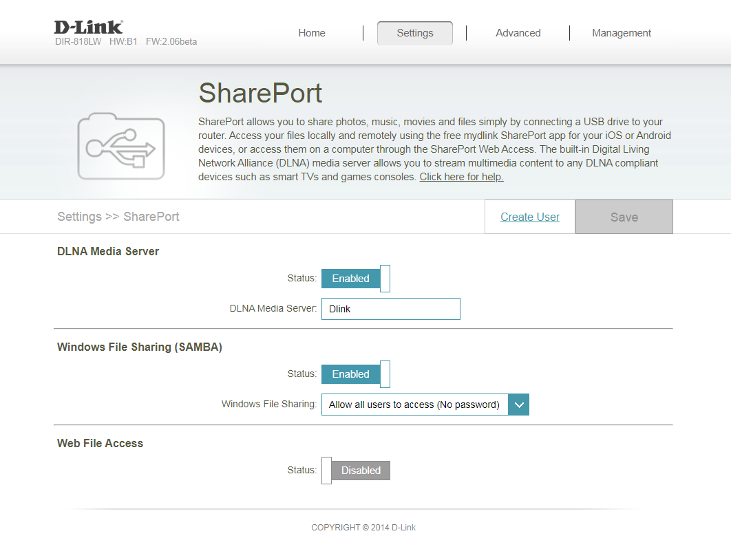Screen dimensions: 731x560
Task: Click the copyright 2014 D-Link footer
Action: click(x=363, y=528)
